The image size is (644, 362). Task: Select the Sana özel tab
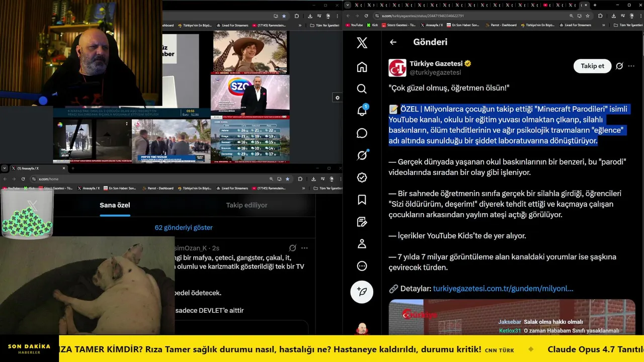(x=115, y=205)
